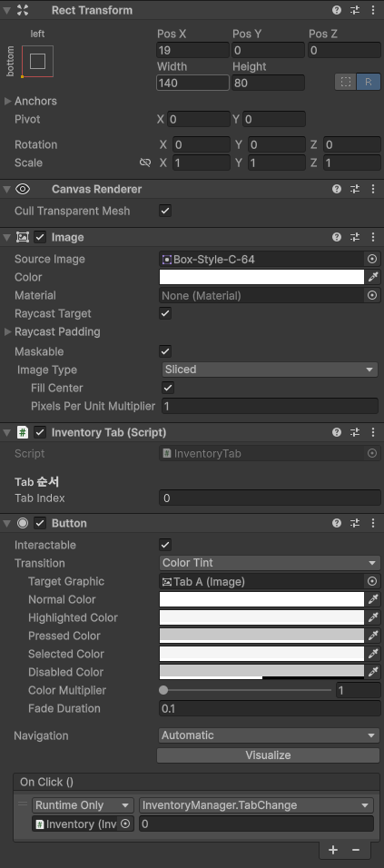Click the Visualize navigation button
The height and width of the screenshot is (868, 384).
pyautogui.click(x=269, y=755)
